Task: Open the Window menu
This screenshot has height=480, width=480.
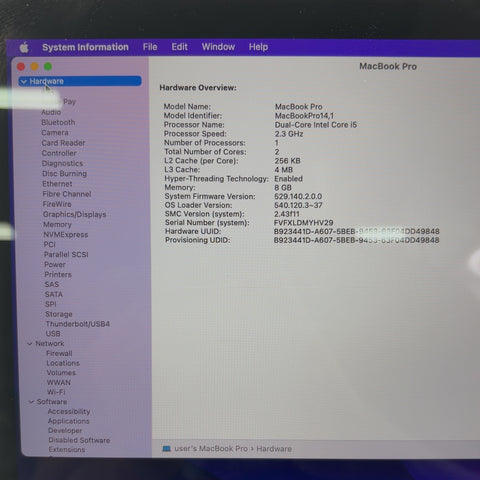Action: click(218, 47)
